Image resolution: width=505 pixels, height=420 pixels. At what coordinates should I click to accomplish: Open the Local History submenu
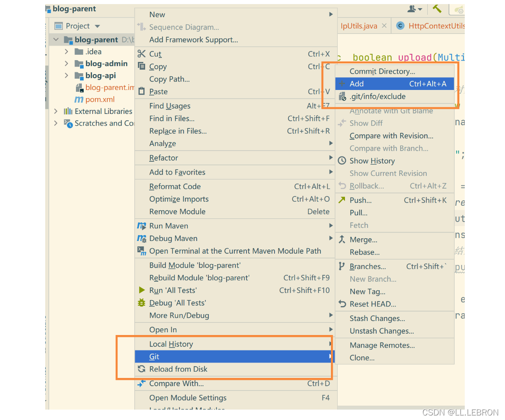(171, 344)
